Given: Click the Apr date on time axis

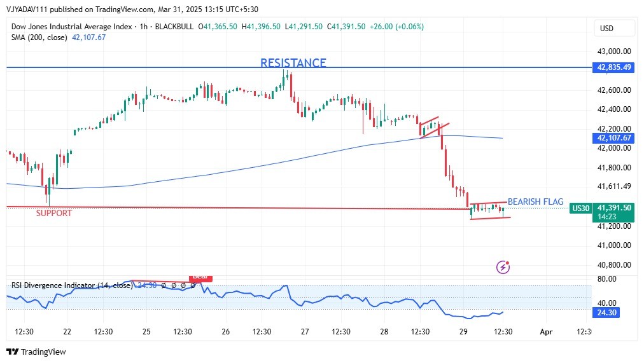Looking at the screenshot, I should (545, 332).
